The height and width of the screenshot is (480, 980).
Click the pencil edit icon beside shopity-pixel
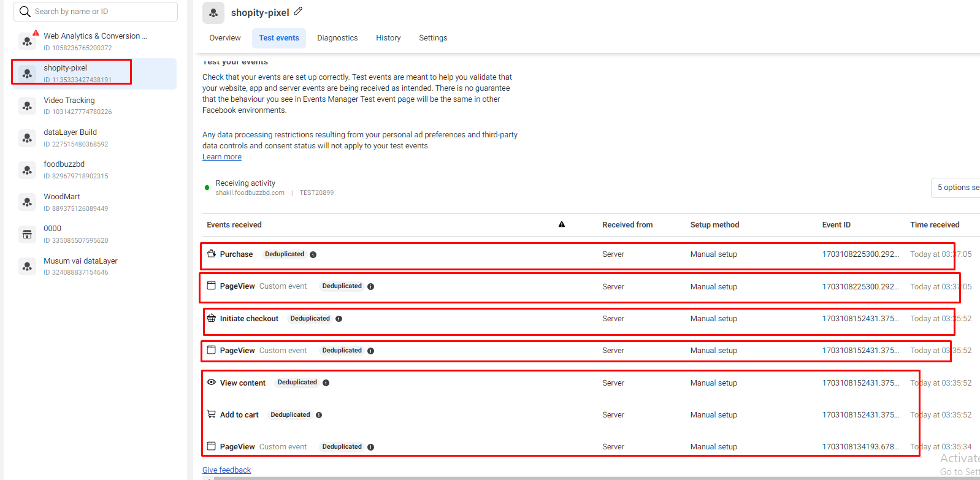[x=298, y=11]
